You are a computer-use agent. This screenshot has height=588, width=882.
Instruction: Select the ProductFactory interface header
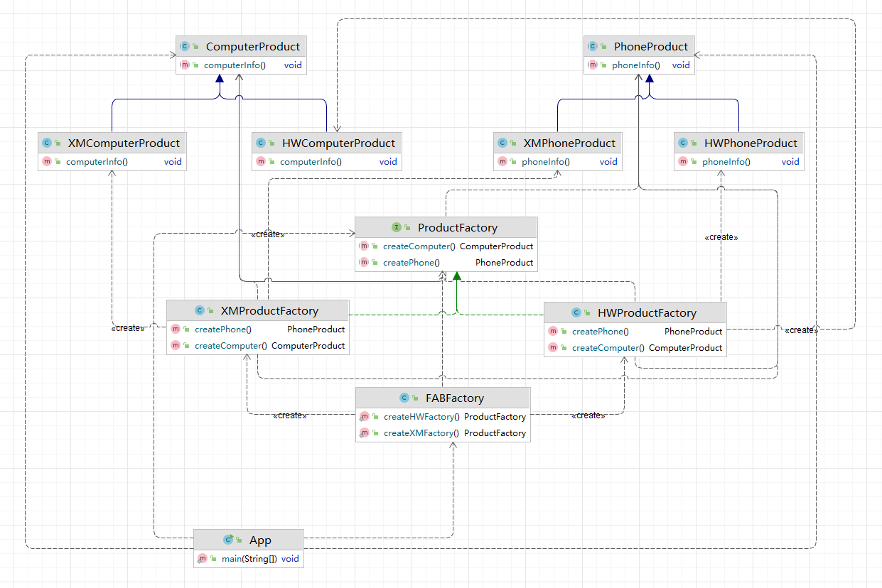pyautogui.click(x=446, y=227)
